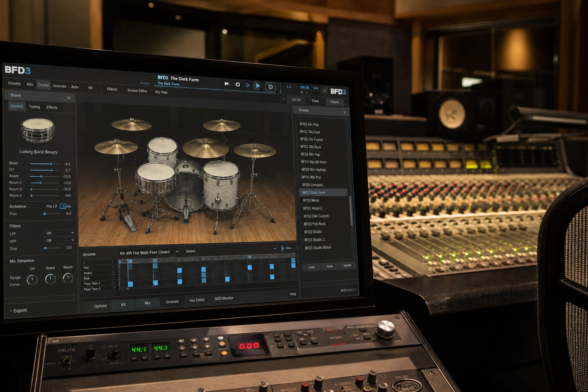The image size is (588, 392).
Task: Switch to the Drums tab
Action: pos(43,85)
